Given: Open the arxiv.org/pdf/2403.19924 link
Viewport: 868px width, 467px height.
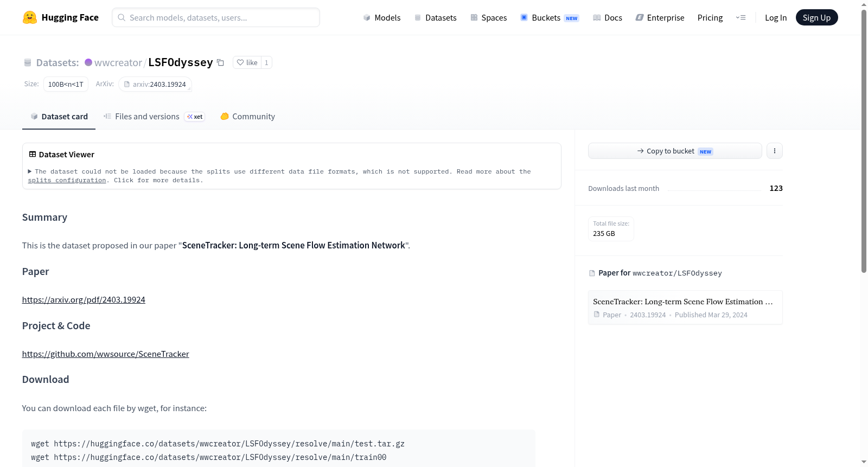Looking at the screenshot, I should click(x=84, y=299).
